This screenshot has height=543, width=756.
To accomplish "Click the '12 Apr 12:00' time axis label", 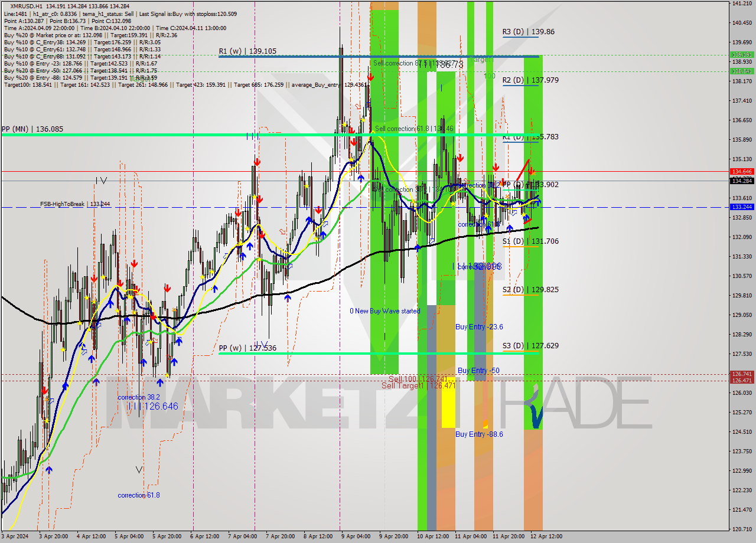I will click(x=546, y=537).
